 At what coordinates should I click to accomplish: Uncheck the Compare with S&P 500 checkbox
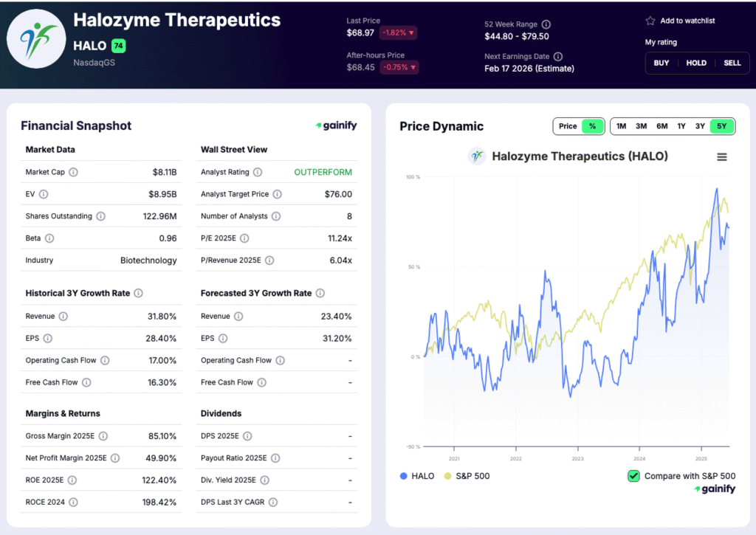[633, 476]
